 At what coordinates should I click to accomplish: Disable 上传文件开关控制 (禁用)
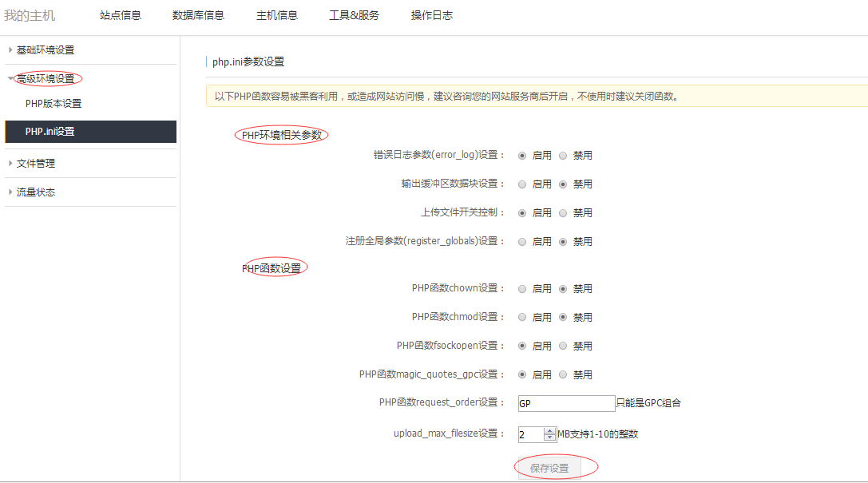point(563,213)
